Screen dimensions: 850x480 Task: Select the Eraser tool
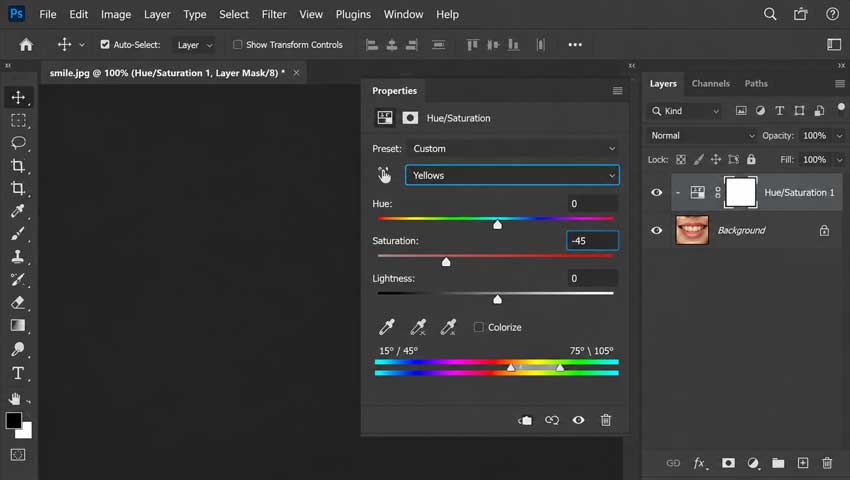(x=18, y=302)
